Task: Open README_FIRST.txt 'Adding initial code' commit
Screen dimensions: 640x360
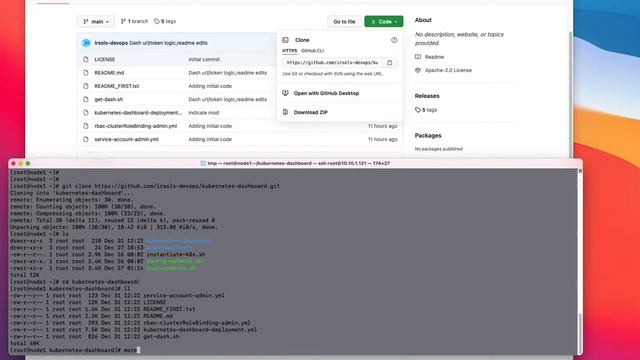Action: 210,86
